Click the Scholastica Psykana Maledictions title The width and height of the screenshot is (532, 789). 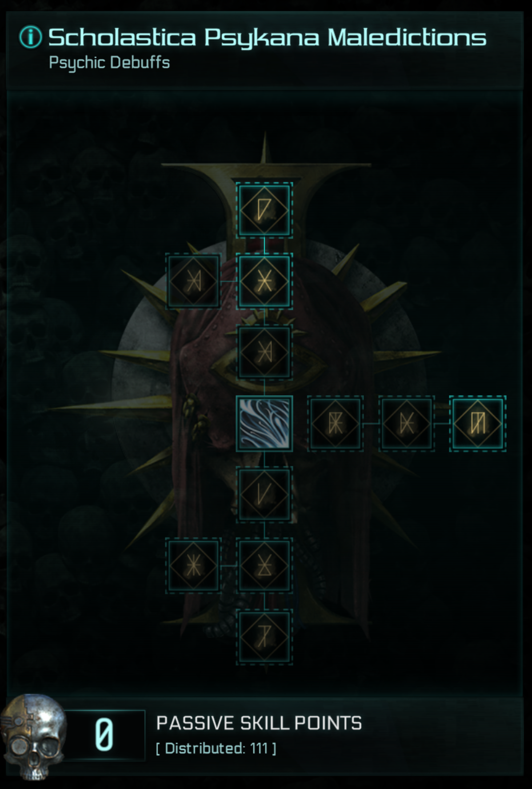click(x=267, y=37)
